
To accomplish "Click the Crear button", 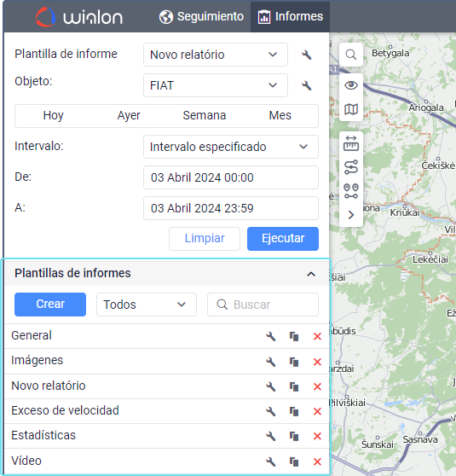I will (x=50, y=305).
